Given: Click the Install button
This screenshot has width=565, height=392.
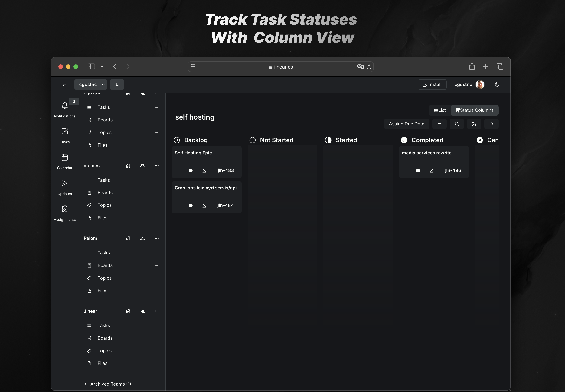Looking at the screenshot, I should coord(432,85).
